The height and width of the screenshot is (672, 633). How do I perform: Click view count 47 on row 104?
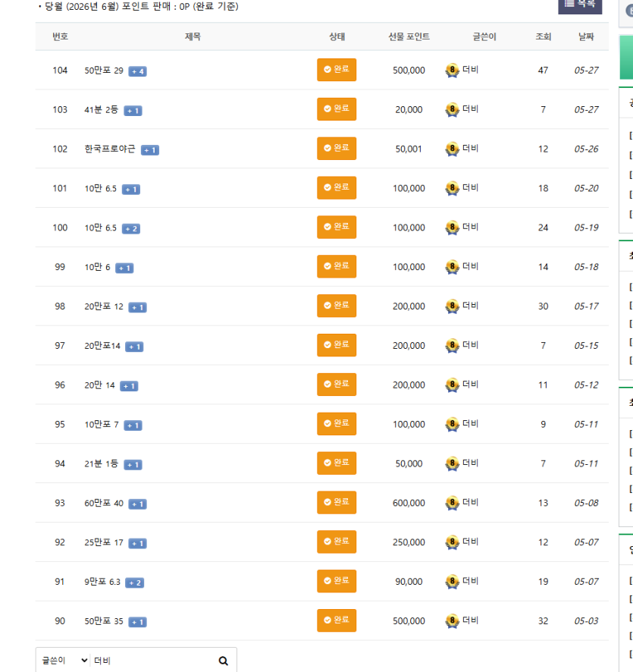click(x=543, y=71)
